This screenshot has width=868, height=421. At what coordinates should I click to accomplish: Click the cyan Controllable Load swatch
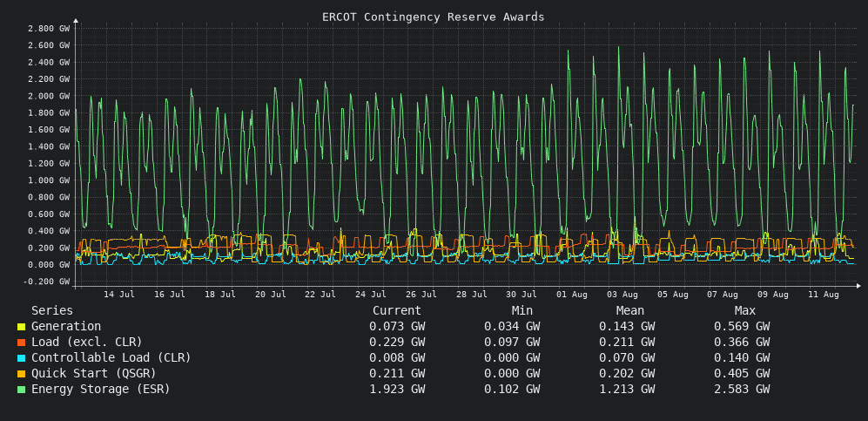click(x=22, y=358)
